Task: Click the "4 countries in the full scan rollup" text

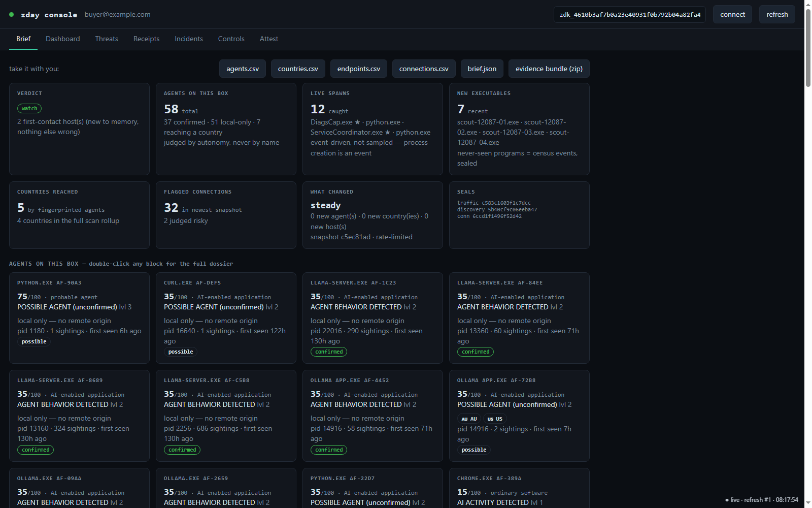Action: tap(68, 220)
